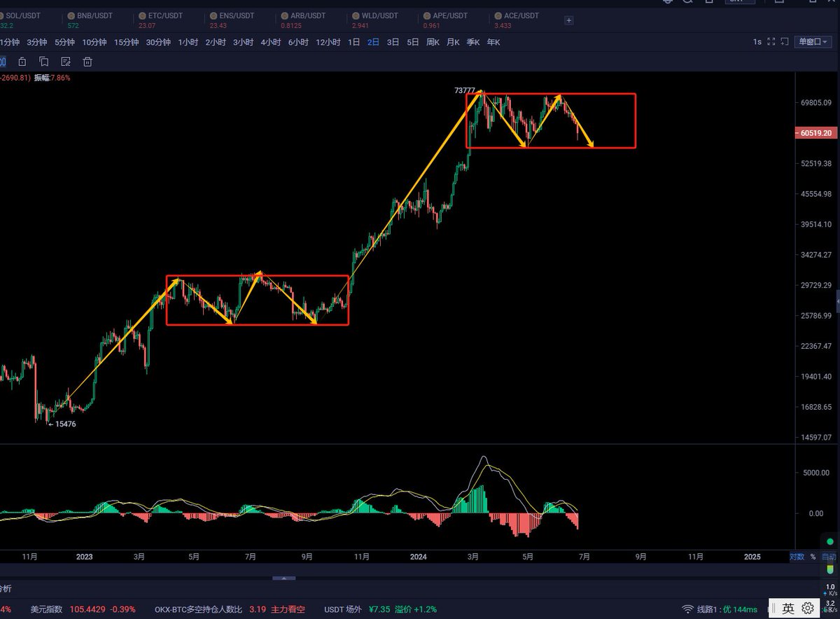Open the BNB/USDT watchlist tab
840x619 pixels.
tap(90, 20)
